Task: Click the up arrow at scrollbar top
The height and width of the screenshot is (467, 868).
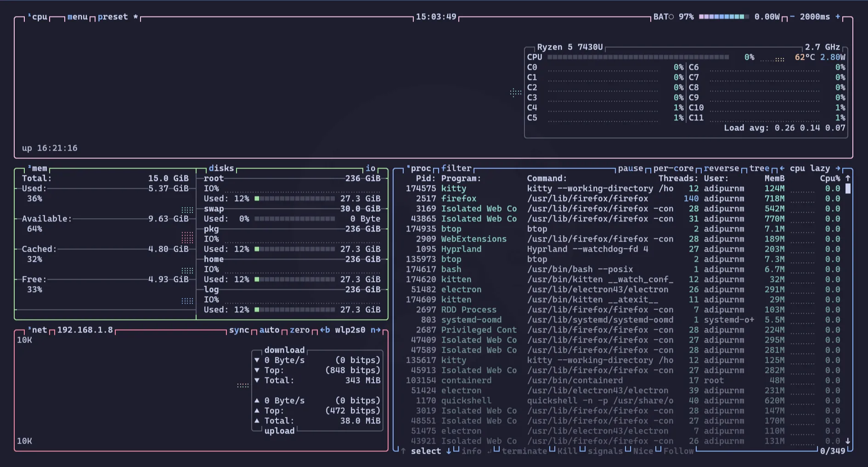Action: (848, 178)
